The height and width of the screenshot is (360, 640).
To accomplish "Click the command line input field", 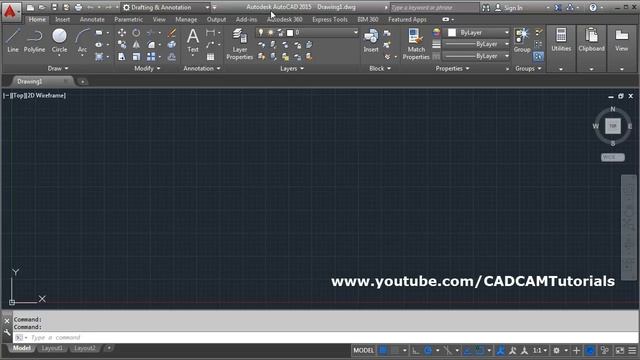I will pos(326,338).
